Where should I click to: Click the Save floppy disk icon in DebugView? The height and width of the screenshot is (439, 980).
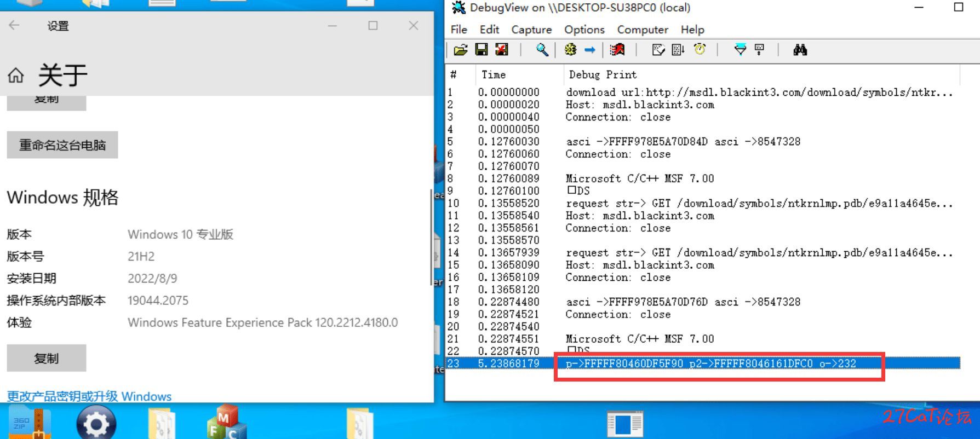tap(482, 50)
